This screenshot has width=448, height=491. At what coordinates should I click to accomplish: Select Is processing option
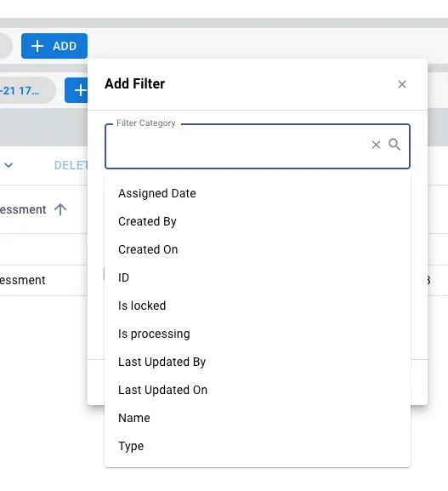tap(258, 334)
